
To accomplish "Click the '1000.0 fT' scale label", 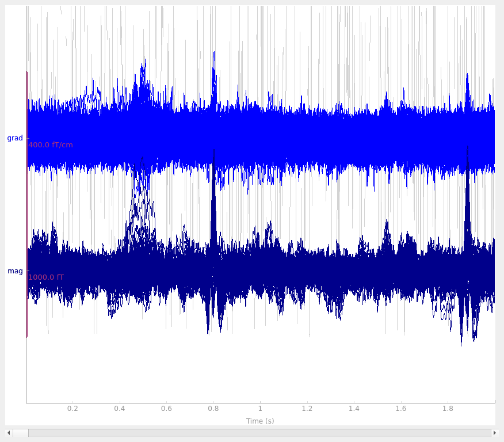I will (x=46, y=277).
